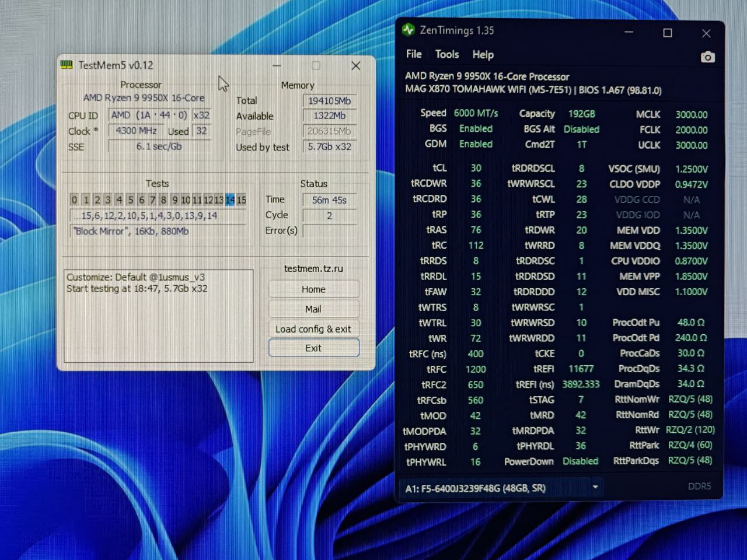
Task: Click the Capacity value "192GB"
Action: click(581, 114)
